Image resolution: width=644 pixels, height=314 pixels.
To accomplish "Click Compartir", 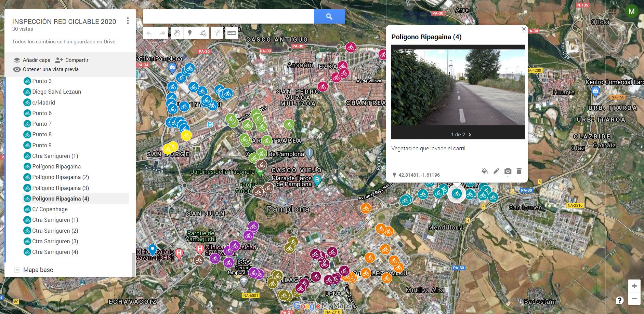I will (72, 60).
